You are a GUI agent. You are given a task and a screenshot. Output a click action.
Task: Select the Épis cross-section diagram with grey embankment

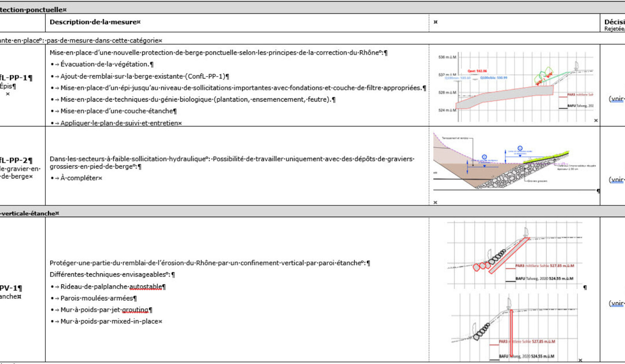(516, 87)
